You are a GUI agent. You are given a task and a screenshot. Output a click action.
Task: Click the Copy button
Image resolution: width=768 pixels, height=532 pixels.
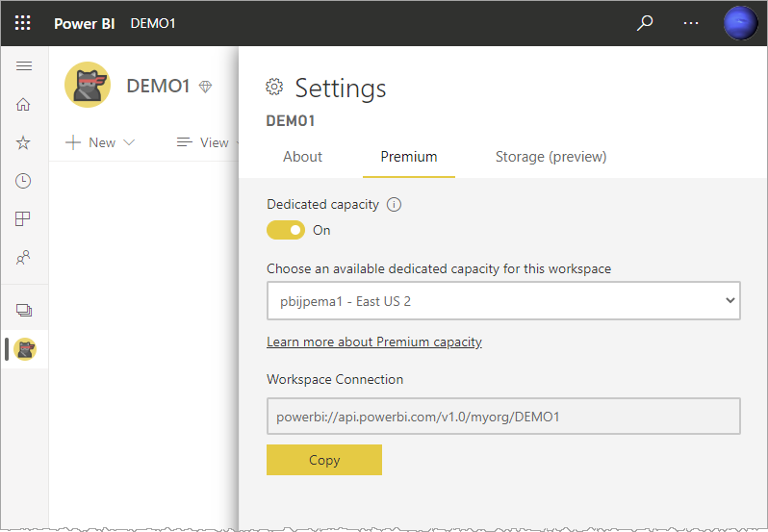pyautogui.click(x=324, y=460)
